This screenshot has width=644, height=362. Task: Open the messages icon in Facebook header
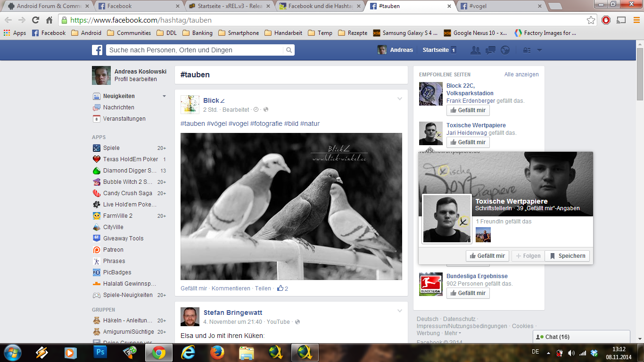[x=490, y=50]
